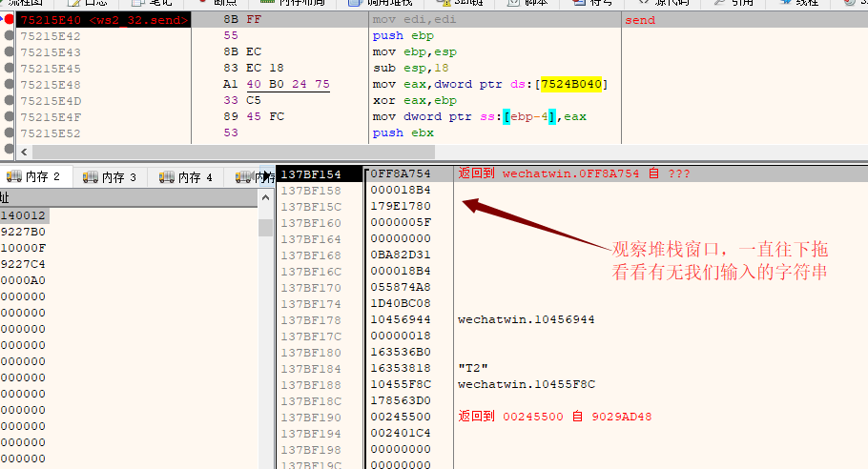Toggle breakpoint bullet beside 75215E45
The image size is (868, 469).
pos(9,68)
